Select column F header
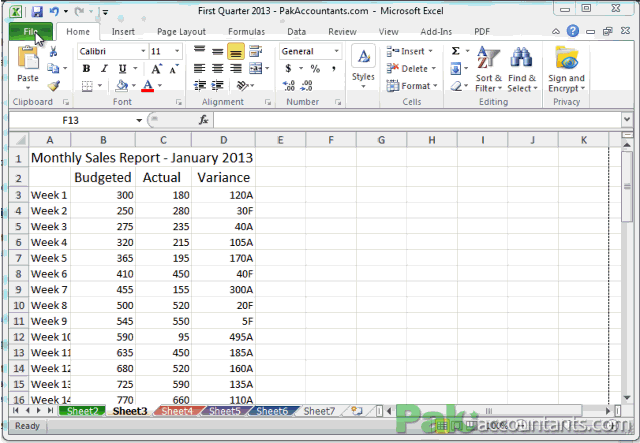The width and height of the screenshot is (640, 443). (331, 140)
